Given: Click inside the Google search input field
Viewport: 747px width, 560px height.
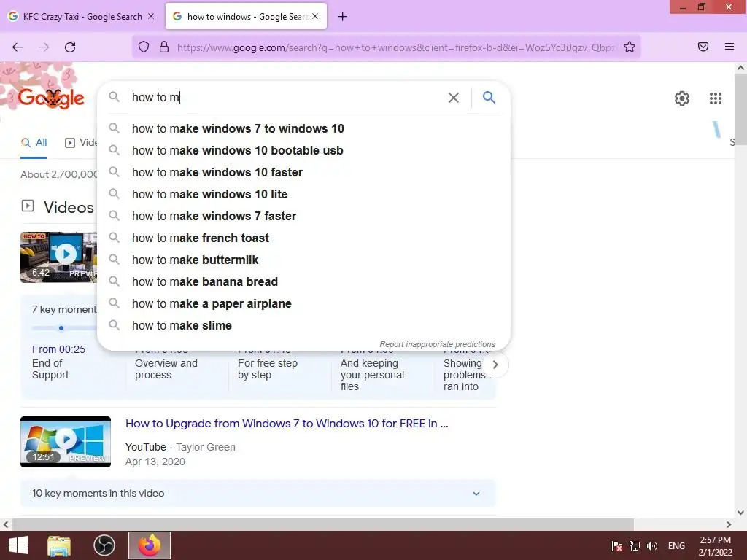Looking at the screenshot, I should click(286, 98).
